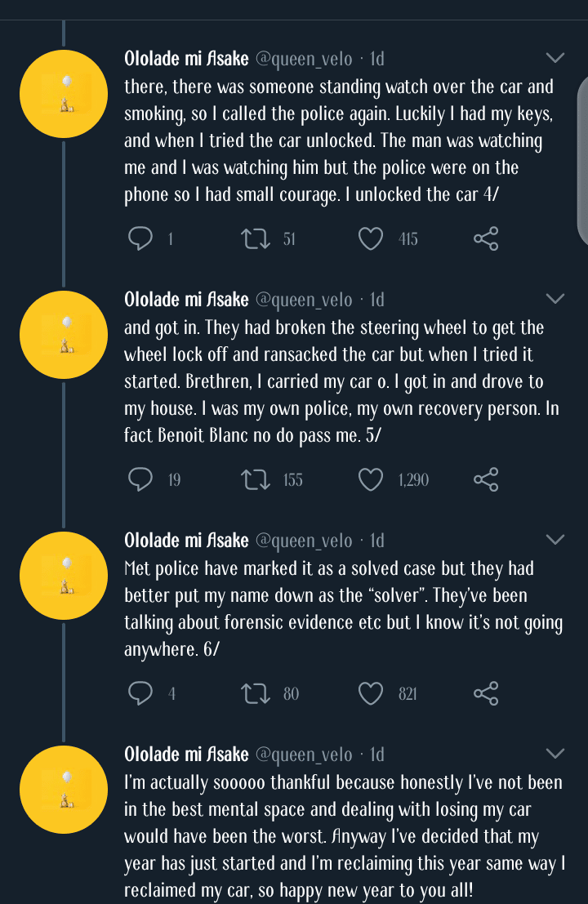This screenshot has width=588, height=904.
Task: Like the tweet with 415 likes
Action: tap(371, 238)
